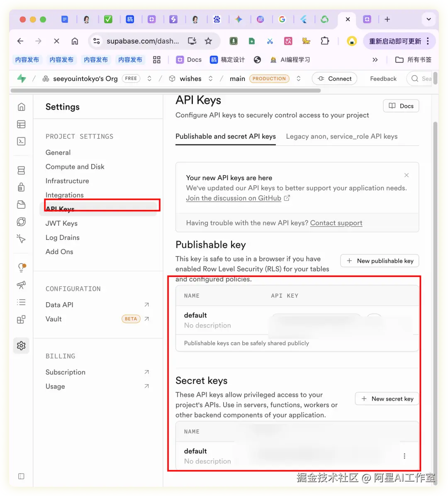Open the Project home icon in sidebar
The height and width of the screenshot is (496, 448).
point(21,107)
